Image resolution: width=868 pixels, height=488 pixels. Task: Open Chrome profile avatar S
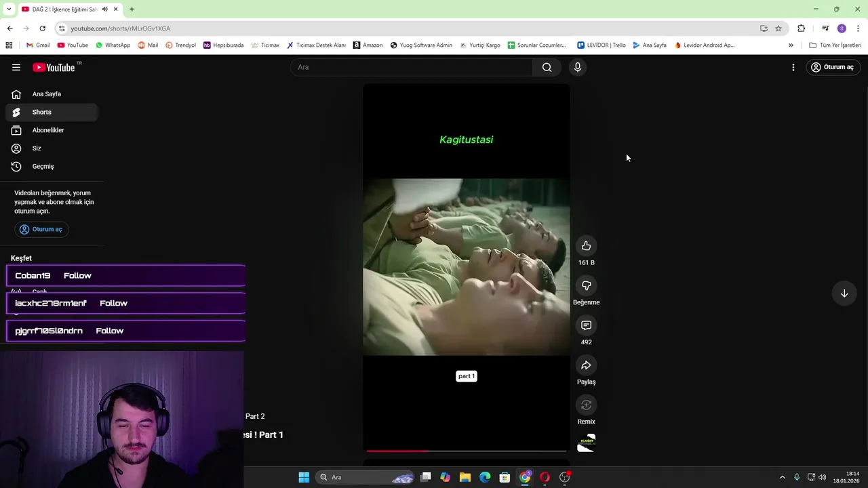[x=842, y=28]
